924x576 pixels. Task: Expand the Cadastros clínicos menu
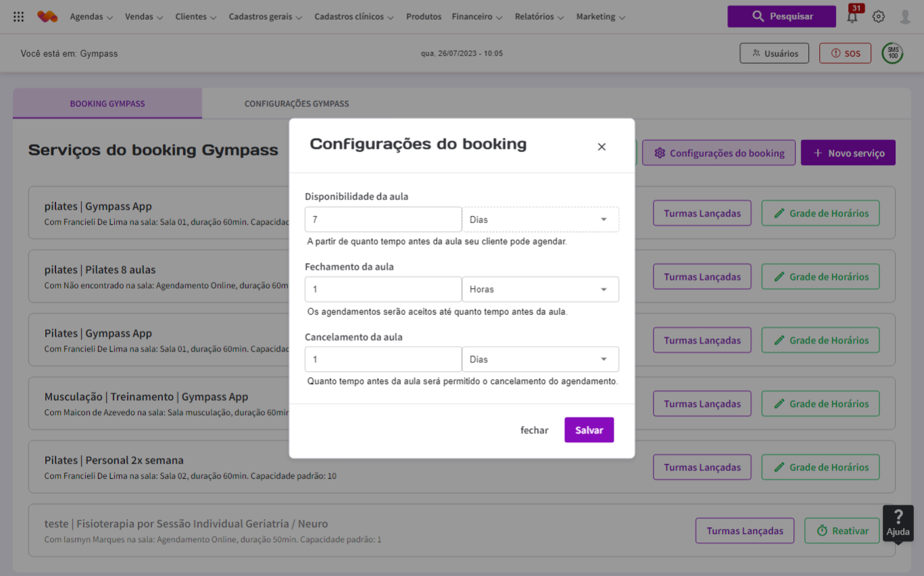coord(354,17)
